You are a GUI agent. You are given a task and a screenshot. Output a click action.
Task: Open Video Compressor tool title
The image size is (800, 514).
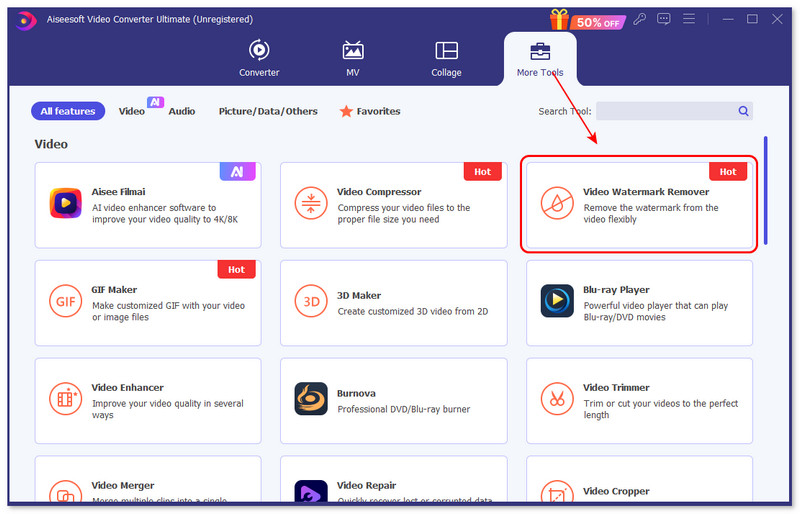click(x=379, y=192)
